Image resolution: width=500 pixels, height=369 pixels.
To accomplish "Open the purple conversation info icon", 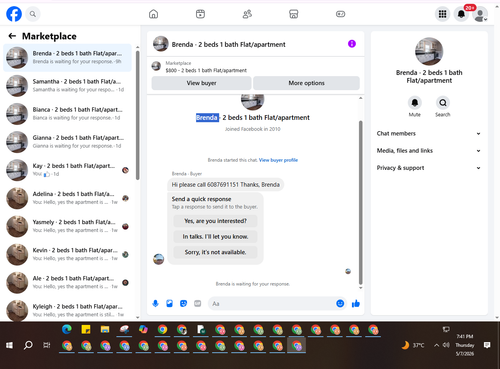I will pos(352,44).
